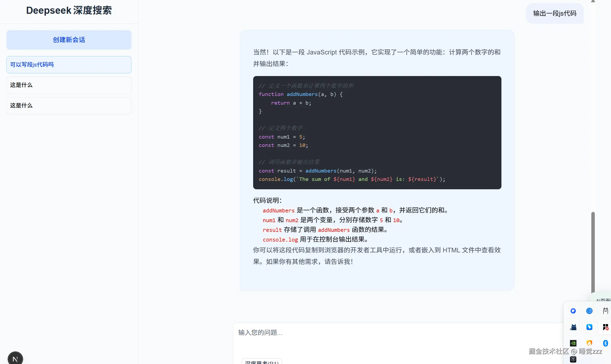The width and height of the screenshot is (611, 364).
Task: Open the first 这是什么 conversation
Action: click(69, 85)
